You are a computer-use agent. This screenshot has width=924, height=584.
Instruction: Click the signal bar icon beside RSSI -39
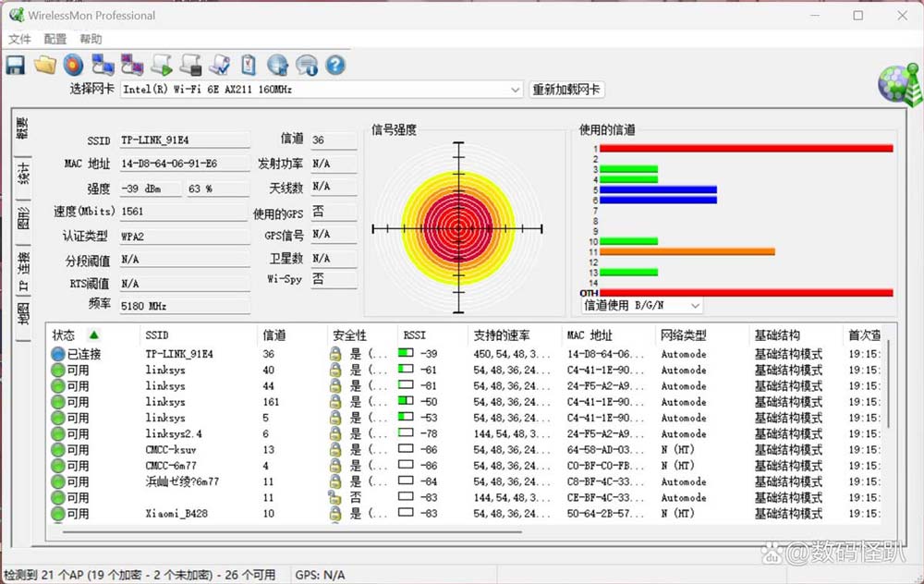coord(406,353)
